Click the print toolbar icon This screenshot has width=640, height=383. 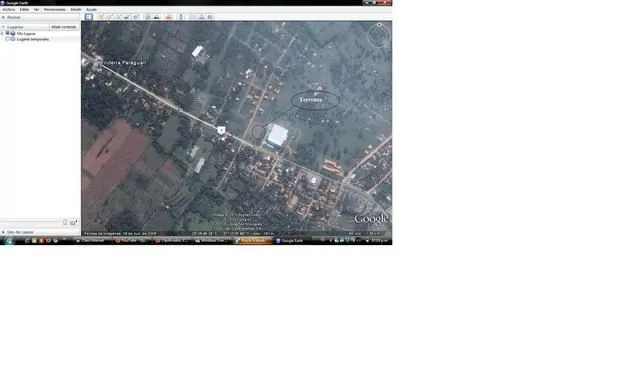(201, 17)
